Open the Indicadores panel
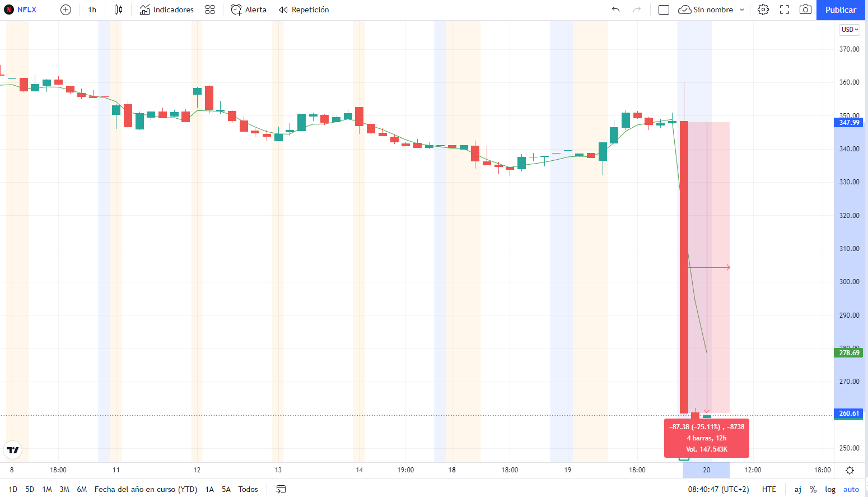Image resolution: width=868 pixels, height=497 pixels. (x=167, y=10)
